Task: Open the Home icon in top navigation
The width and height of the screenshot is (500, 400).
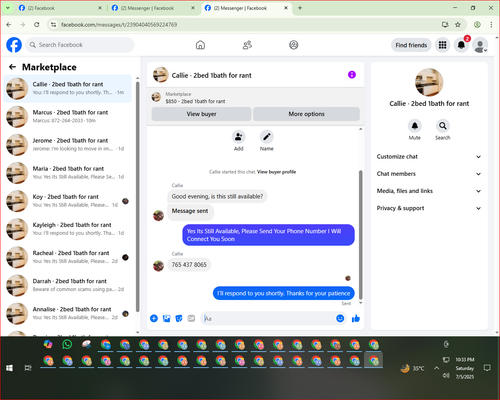Action: [200, 45]
